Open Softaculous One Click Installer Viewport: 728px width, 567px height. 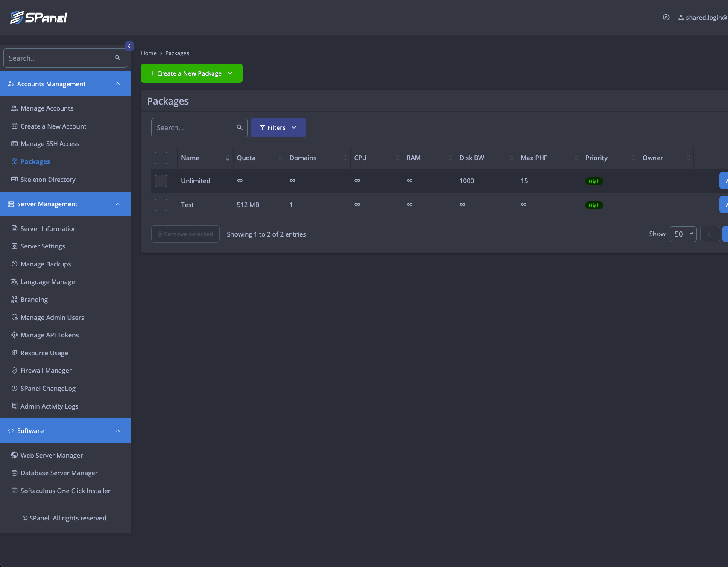click(x=65, y=491)
